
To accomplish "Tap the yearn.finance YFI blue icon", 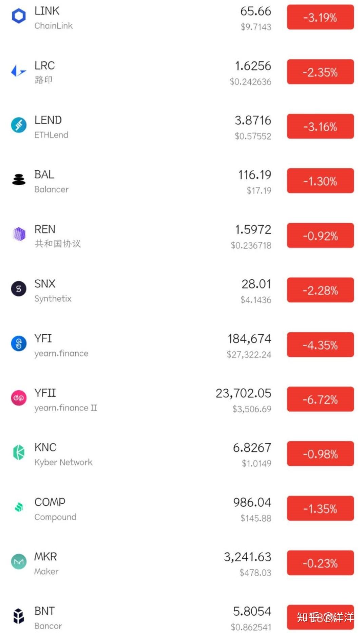I will [19, 343].
